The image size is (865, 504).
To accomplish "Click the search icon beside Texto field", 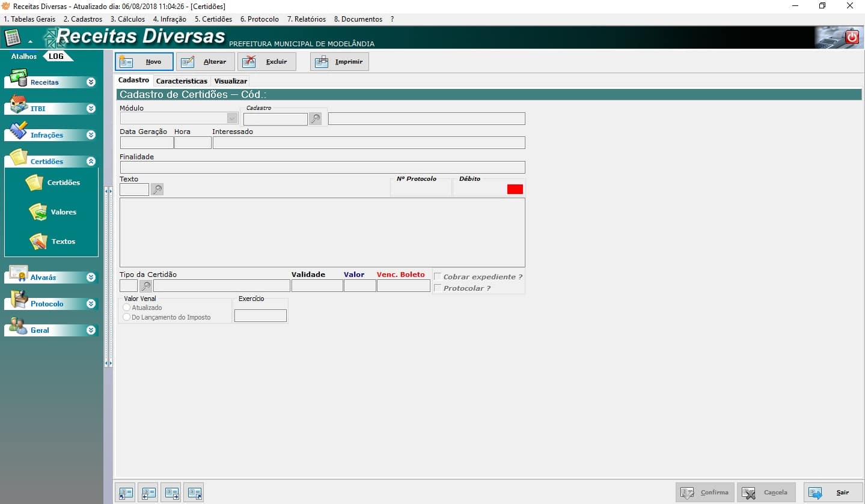I will point(157,190).
